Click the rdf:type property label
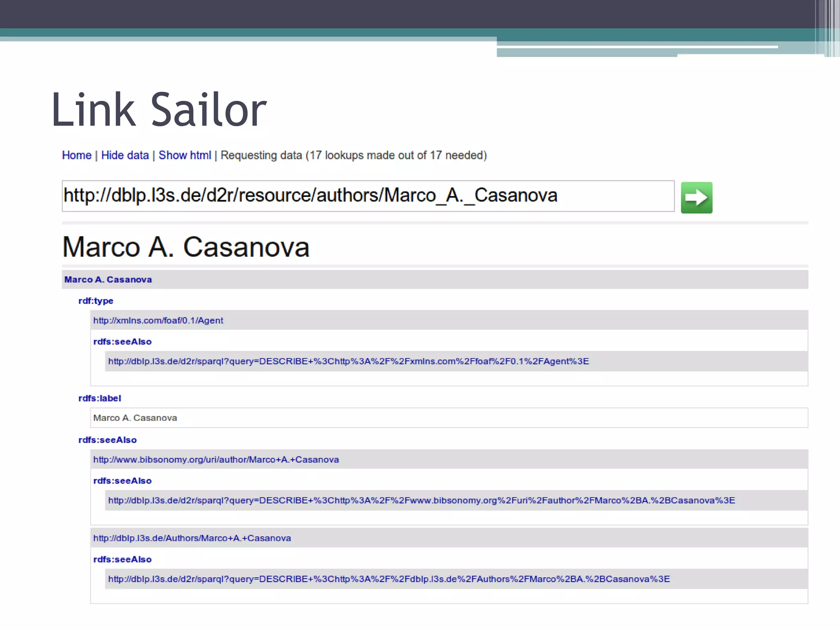The width and height of the screenshot is (840, 630). pyautogui.click(x=96, y=301)
